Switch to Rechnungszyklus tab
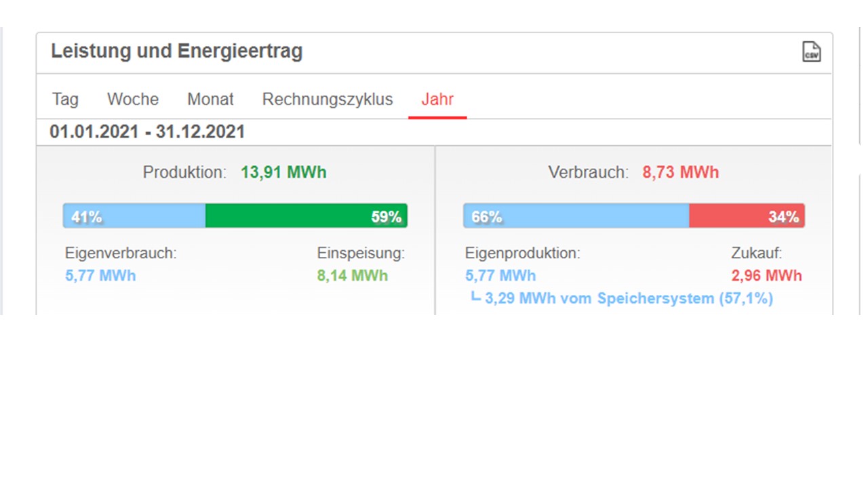The image size is (868, 488). pos(328,99)
